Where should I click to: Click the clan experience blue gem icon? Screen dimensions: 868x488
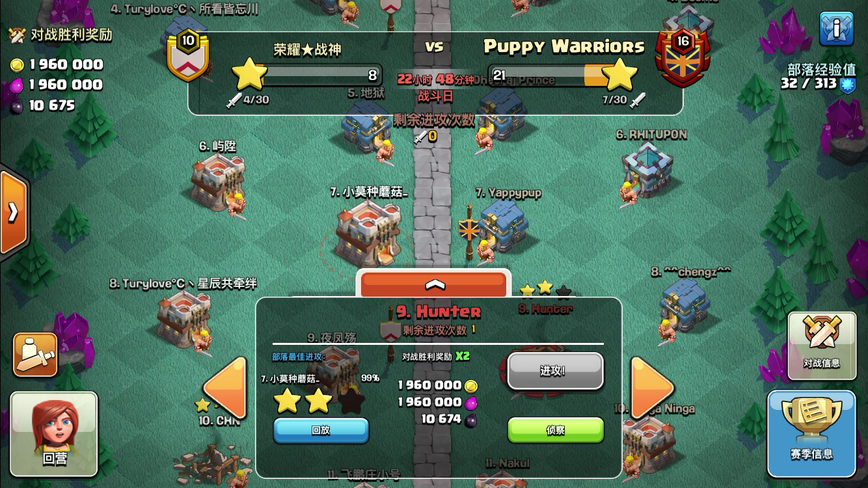pyautogui.click(x=847, y=85)
